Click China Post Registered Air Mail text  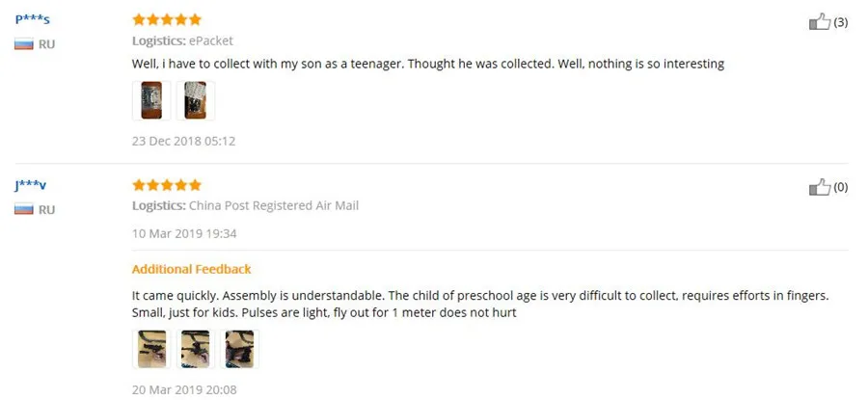pos(274,206)
